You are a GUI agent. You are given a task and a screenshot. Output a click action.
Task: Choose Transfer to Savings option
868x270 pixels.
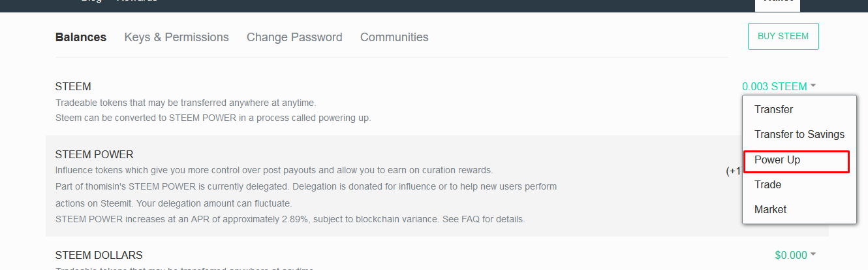(799, 135)
